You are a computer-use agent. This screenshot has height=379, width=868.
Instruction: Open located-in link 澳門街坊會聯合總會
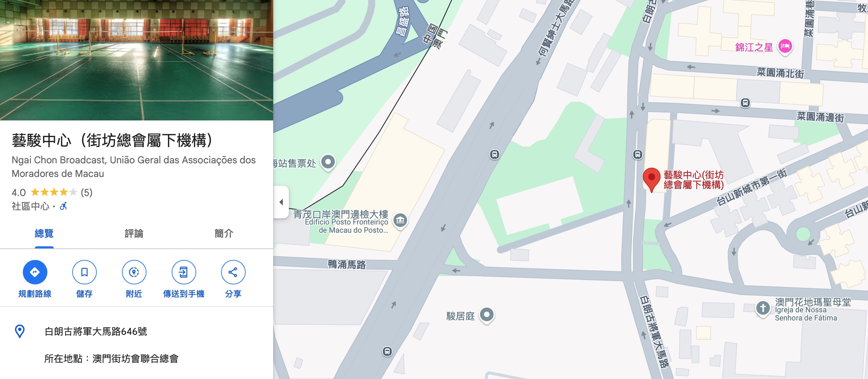135,359
